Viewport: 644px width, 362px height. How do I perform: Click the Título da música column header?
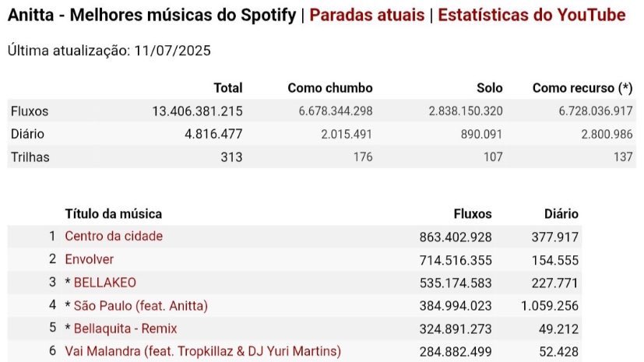[x=114, y=214]
